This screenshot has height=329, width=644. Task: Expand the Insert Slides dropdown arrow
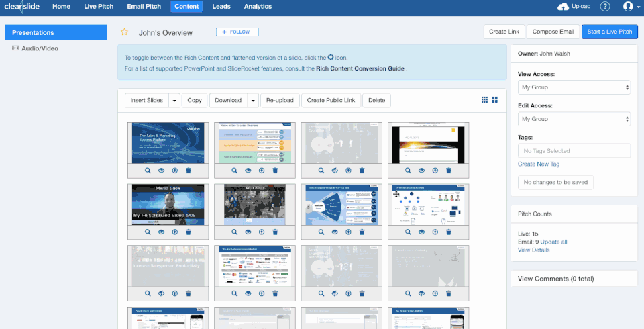[x=174, y=100]
